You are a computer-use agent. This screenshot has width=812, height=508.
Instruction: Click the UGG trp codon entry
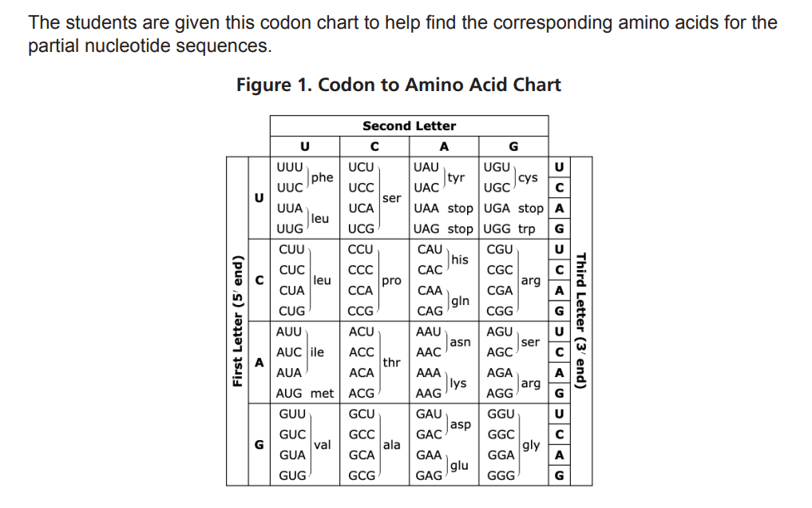509,229
